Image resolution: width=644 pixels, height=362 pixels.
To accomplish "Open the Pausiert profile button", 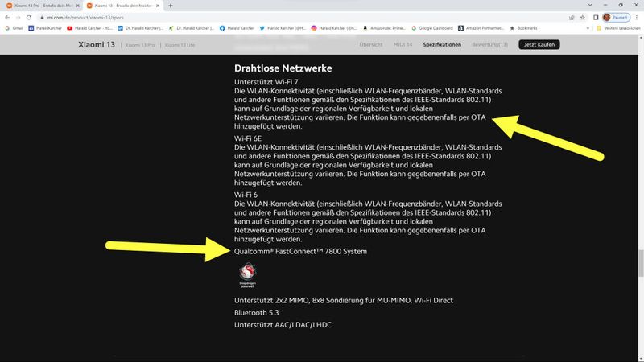I will pyautogui.click(x=616, y=17).
